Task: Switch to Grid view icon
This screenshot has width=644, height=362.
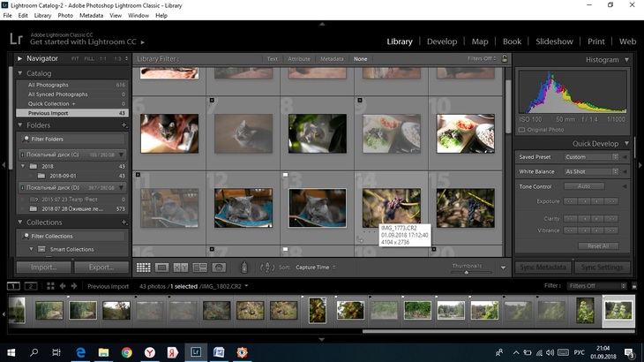Action: (x=143, y=268)
